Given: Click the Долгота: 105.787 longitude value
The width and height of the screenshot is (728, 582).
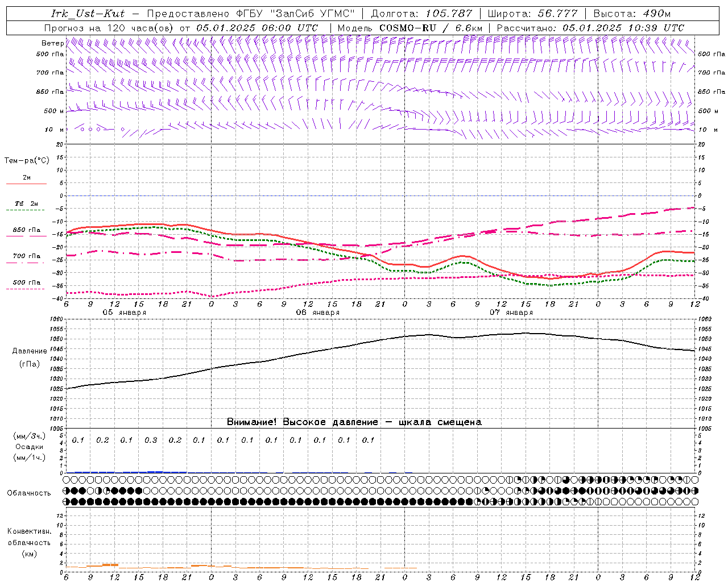Looking at the screenshot, I should pos(421,14).
